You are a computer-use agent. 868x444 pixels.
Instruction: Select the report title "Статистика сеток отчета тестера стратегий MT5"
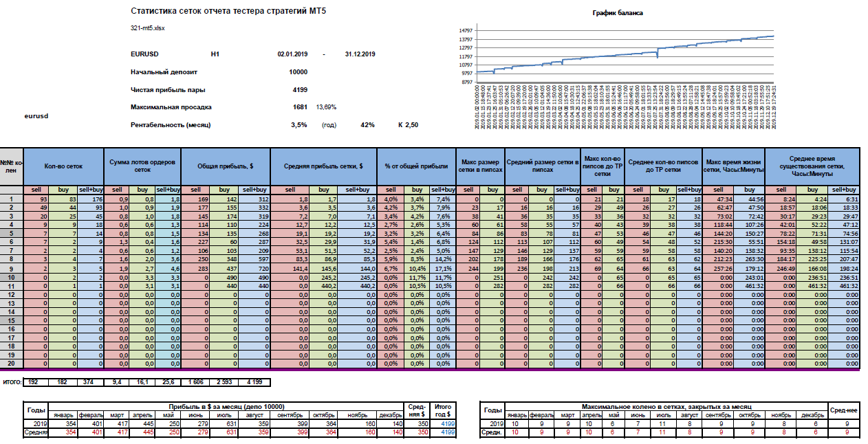click(228, 12)
